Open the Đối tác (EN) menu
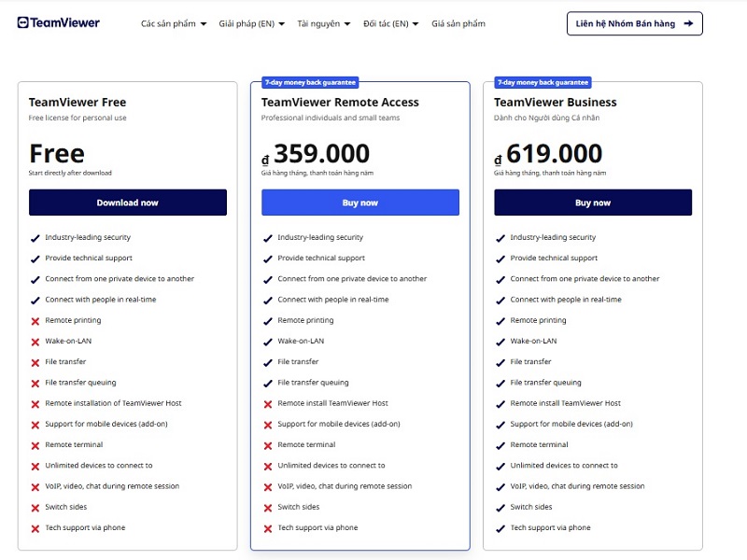 click(x=390, y=23)
